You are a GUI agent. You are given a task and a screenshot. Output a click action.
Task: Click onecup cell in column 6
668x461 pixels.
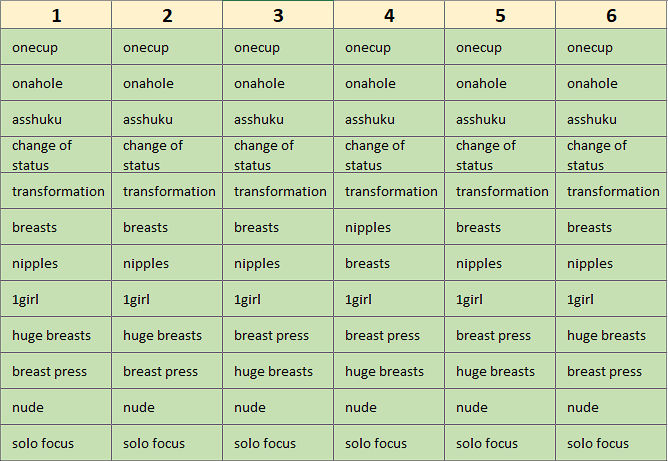coord(611,48)
